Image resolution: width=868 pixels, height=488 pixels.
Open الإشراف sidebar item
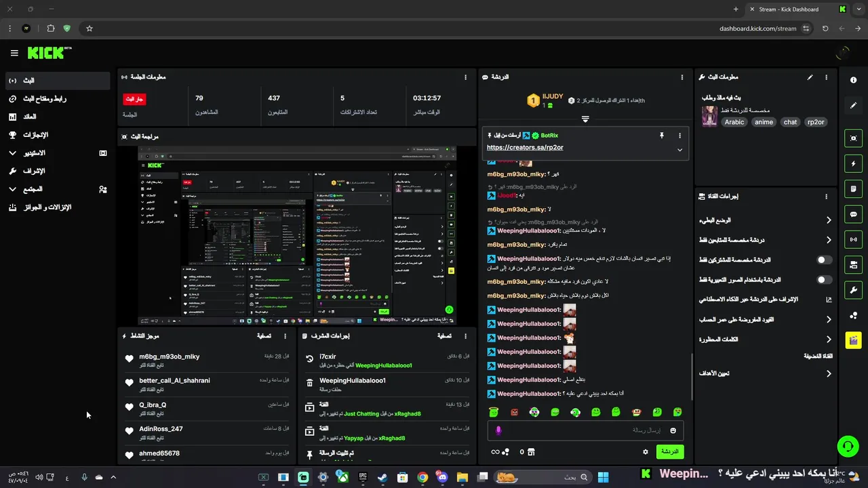tap(58, 171)
